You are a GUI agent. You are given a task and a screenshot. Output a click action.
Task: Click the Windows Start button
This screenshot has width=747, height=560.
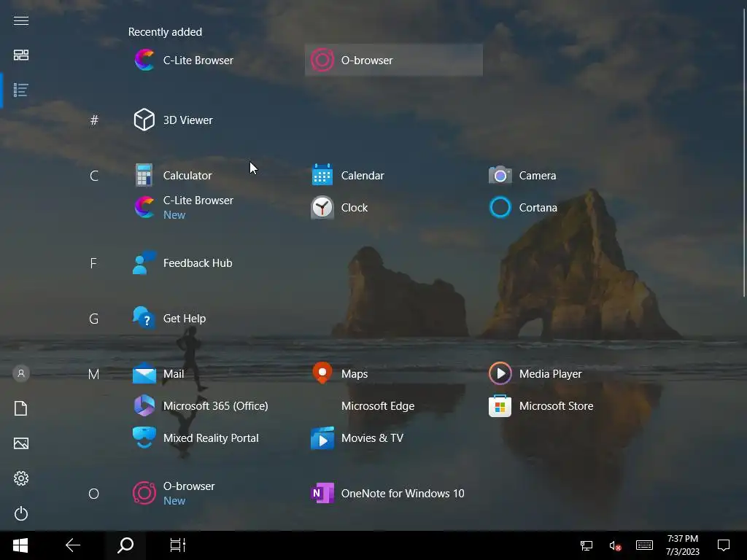coord(20,545)
